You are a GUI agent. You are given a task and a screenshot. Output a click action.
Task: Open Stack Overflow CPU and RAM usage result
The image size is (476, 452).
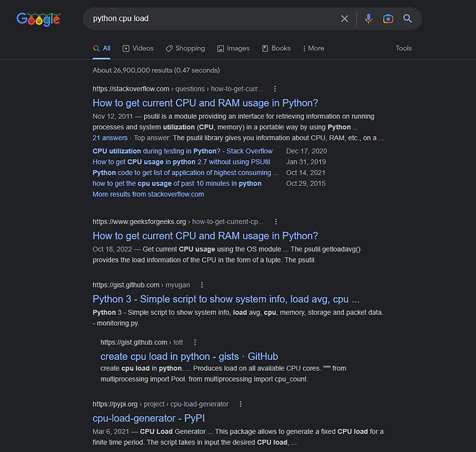tap(205, 103)
